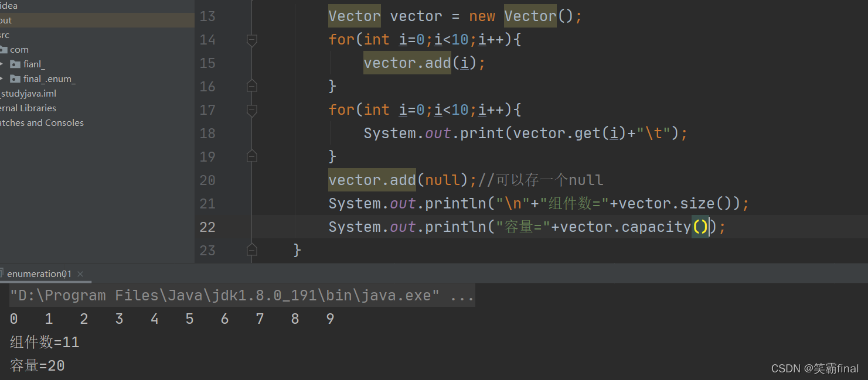Click 'vector.add(i);' on line 15

[425, 63]
